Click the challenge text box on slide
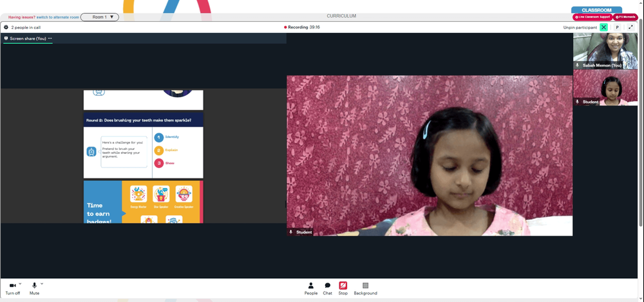This screenshot has height=302, width=644. pyautogui.click(x=124, y=151)
